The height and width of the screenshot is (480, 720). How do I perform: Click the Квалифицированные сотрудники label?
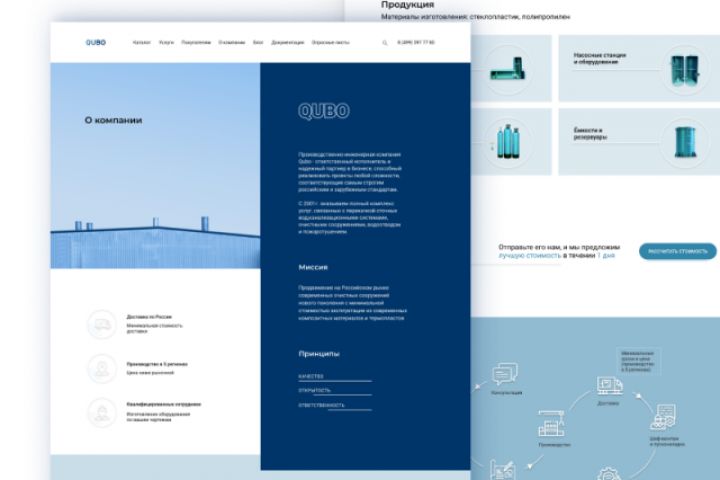click(x=163, y=405)
